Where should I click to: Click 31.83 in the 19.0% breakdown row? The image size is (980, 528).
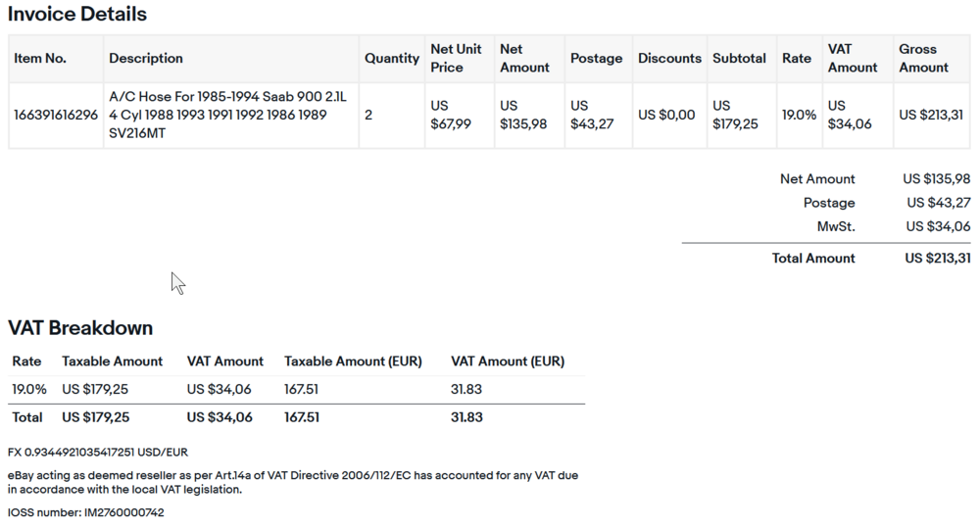(466, 389)
